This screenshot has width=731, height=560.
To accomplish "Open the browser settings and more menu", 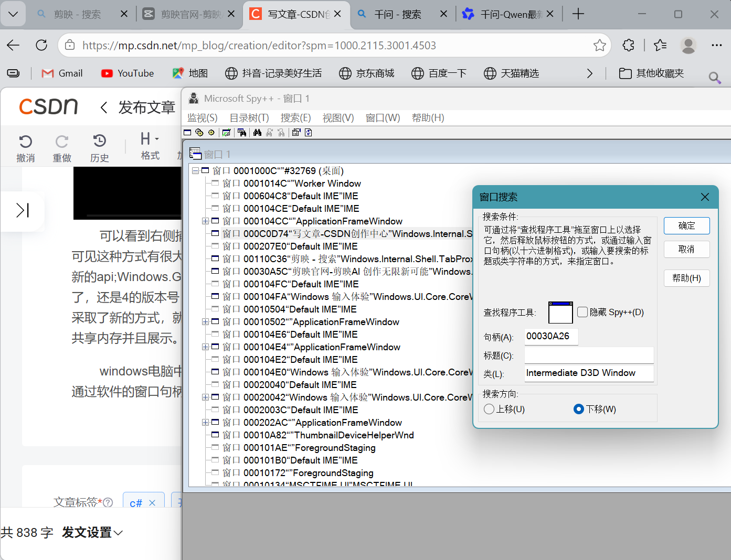I will point(717,45).
